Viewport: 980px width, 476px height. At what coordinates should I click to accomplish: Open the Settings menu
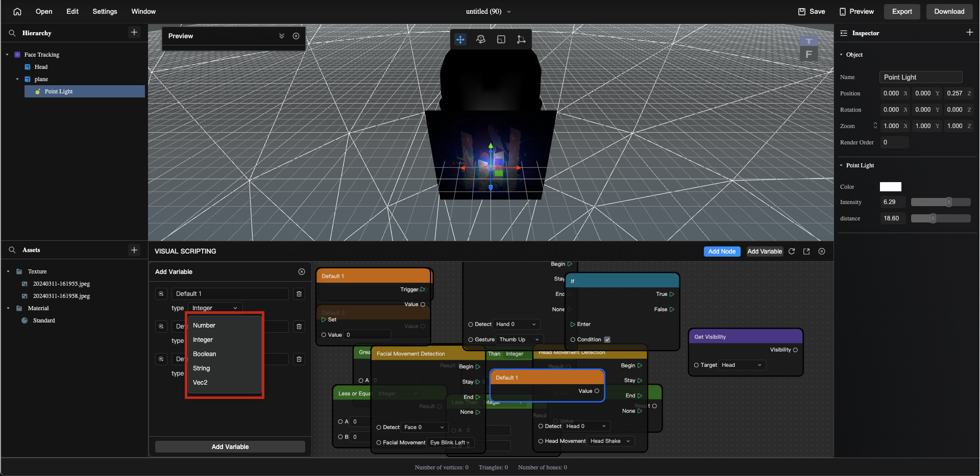tap(105, 12)
